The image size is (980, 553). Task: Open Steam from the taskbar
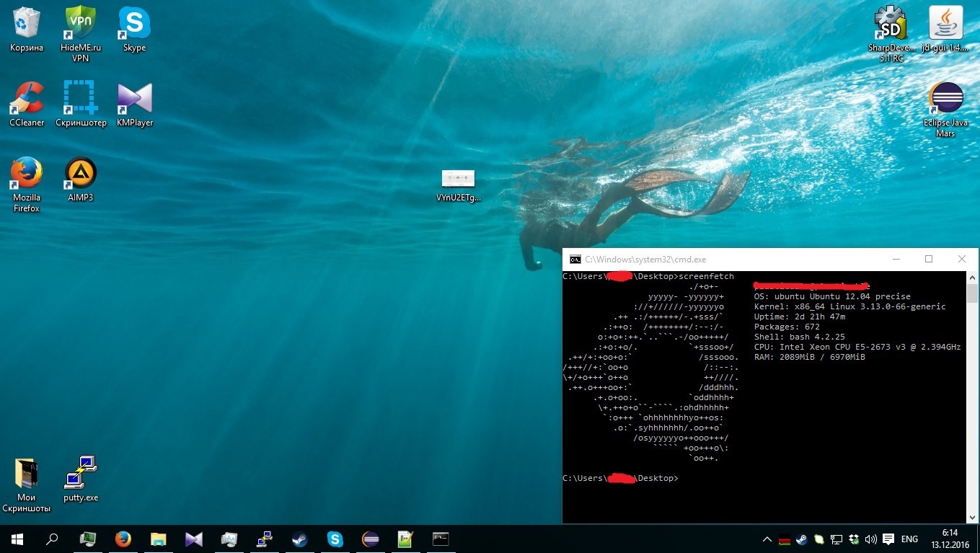tap(299, 539)
